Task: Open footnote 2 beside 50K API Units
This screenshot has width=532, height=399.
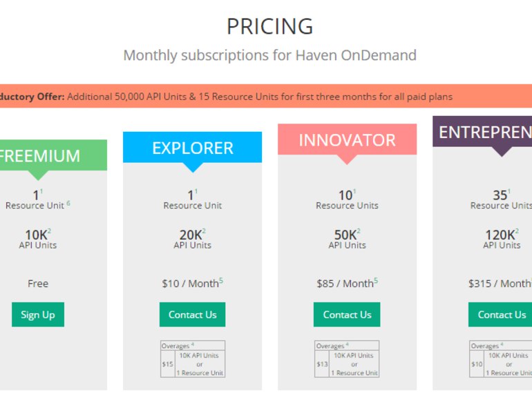Action: [359, 231]
